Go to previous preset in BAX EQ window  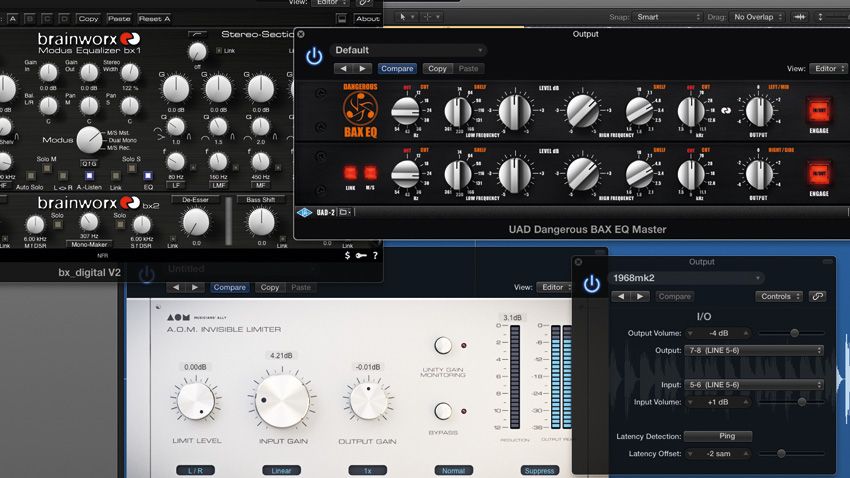[343, 68]
